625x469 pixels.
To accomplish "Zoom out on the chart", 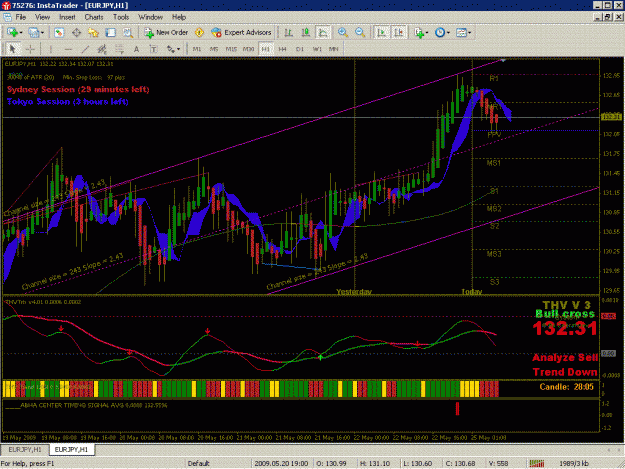I will pyautogui.click(x=360, y=33).
